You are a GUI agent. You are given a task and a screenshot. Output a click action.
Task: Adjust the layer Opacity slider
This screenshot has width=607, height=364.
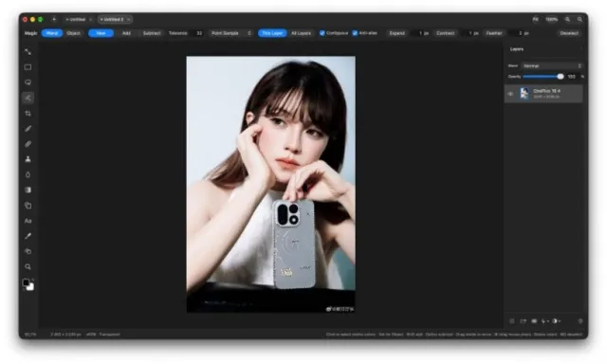[543, 77]
